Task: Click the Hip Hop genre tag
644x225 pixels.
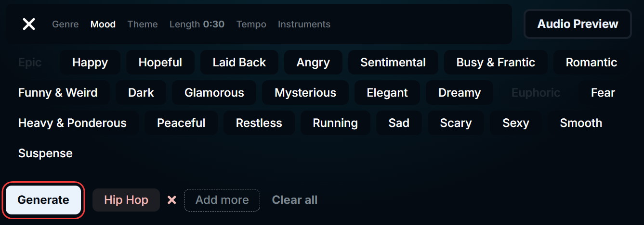Action: tap(126, 200)
